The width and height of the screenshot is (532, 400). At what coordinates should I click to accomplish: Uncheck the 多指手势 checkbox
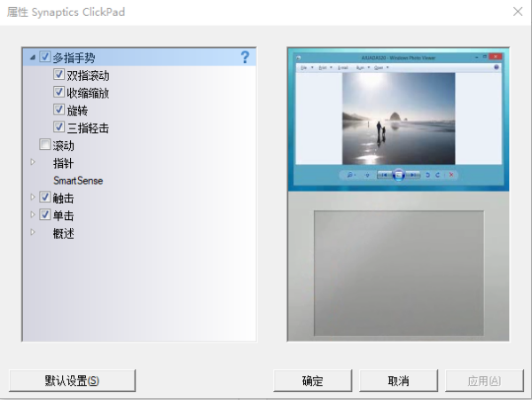pos(45,56)
